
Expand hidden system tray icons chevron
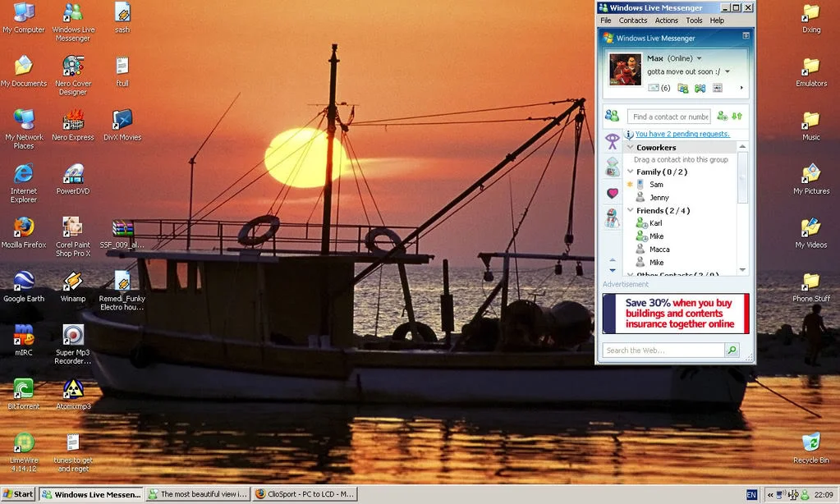(770, 495)
